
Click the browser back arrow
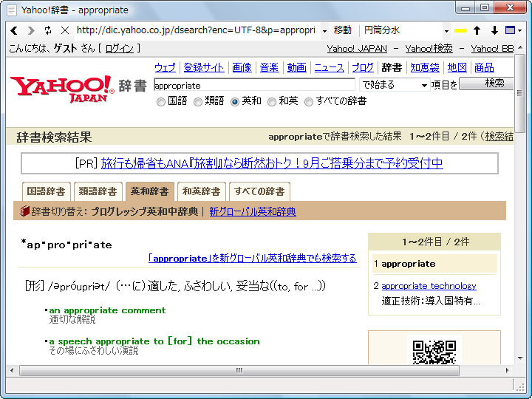[x=14, y=30]
